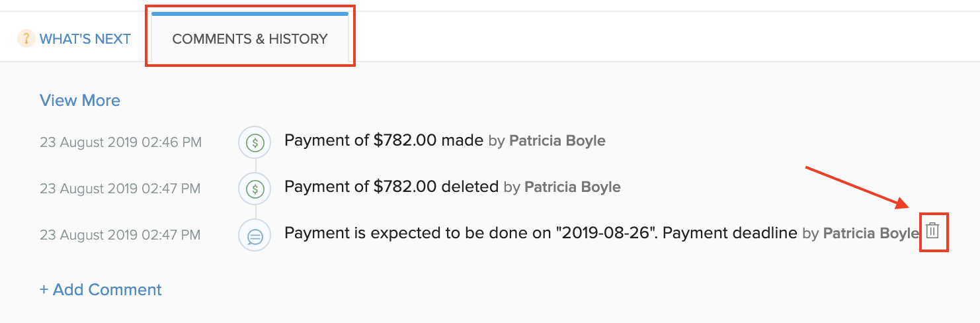
Task: Click Patricia Boyle on the payment deadline comment
Action: click(871, 234)
